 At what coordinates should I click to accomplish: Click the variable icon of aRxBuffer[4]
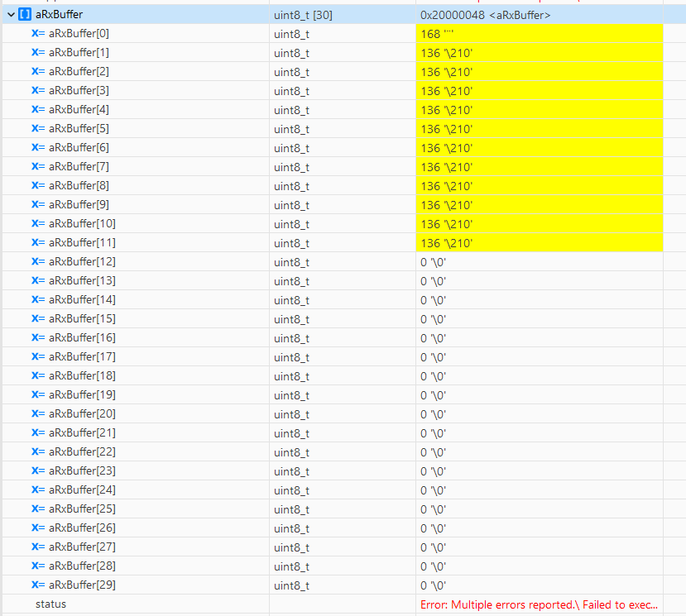pos(38,109)
